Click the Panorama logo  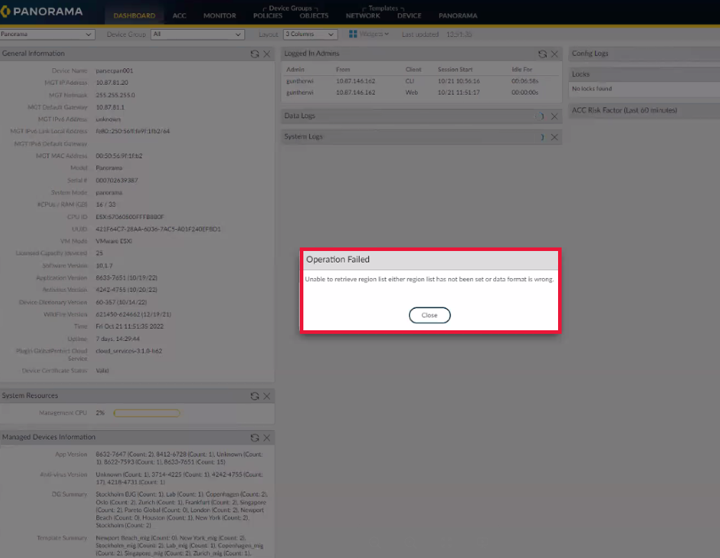point(42,11)
